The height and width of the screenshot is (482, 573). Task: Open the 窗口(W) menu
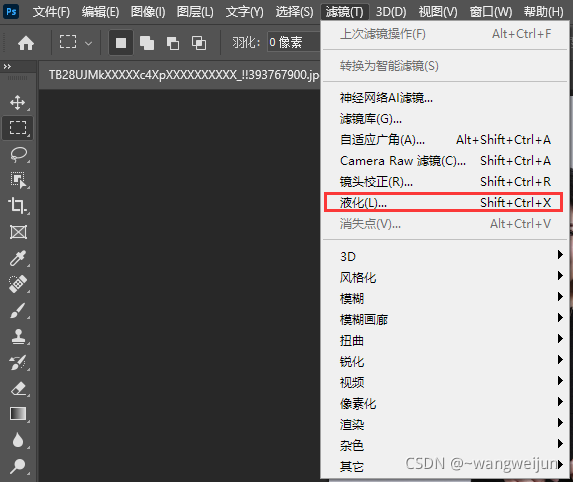pos(490,12)
